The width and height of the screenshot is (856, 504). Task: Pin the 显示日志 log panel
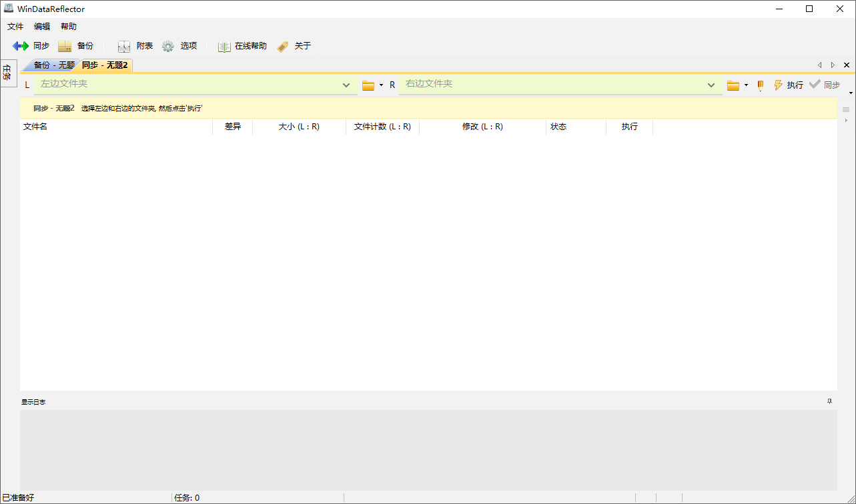pos(830,401)
